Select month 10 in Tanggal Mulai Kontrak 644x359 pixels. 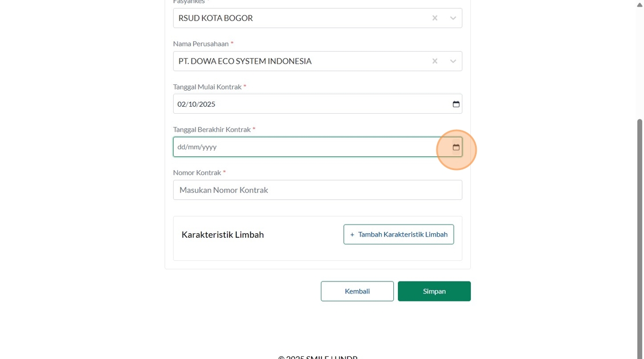193,105
